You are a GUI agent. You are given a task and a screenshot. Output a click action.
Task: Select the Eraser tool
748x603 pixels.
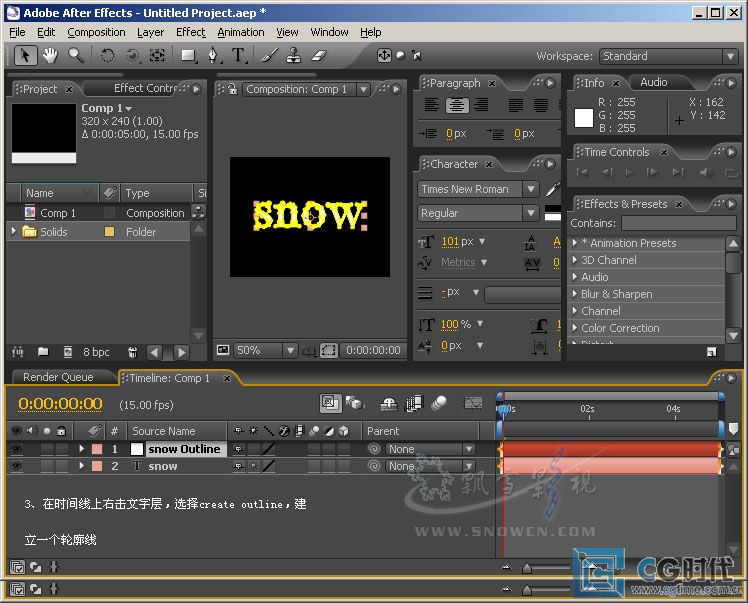pyautogui.click(x=319, y=56)
